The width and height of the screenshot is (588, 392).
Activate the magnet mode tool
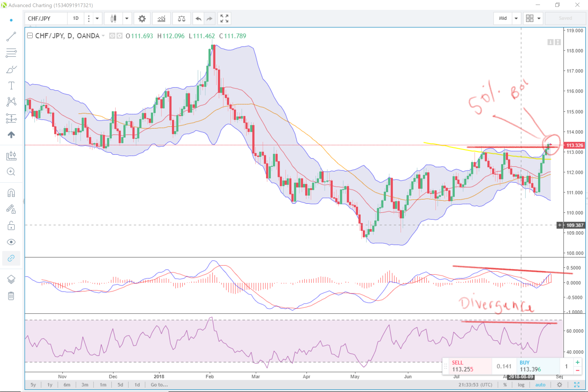[x=11, y=193]
